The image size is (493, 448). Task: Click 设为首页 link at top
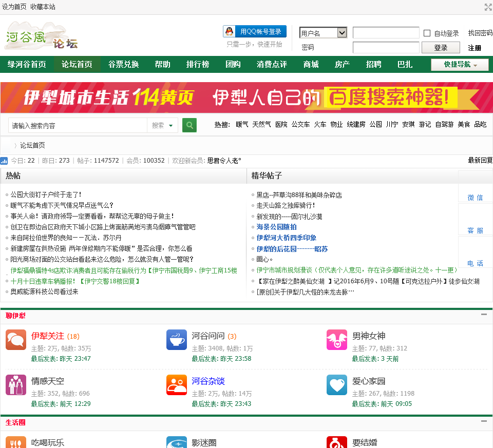point(14,7)
